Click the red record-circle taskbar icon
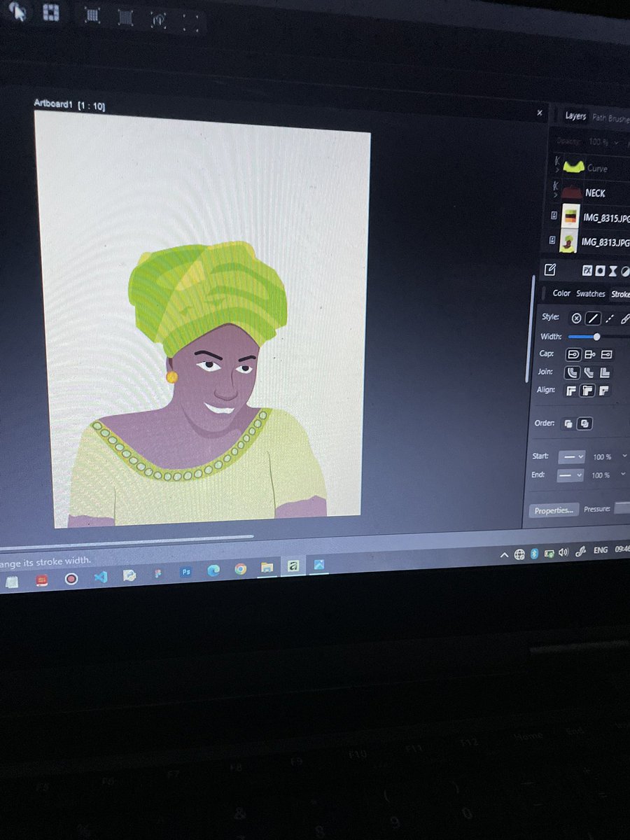Image resolution: width=630 pixels, height=840 pixels. point(71,578)
